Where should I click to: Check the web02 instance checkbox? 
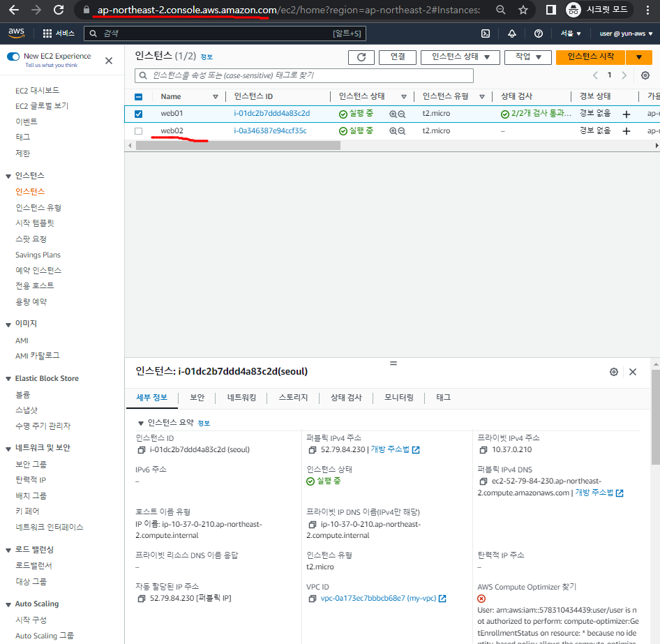pos(138,131)
